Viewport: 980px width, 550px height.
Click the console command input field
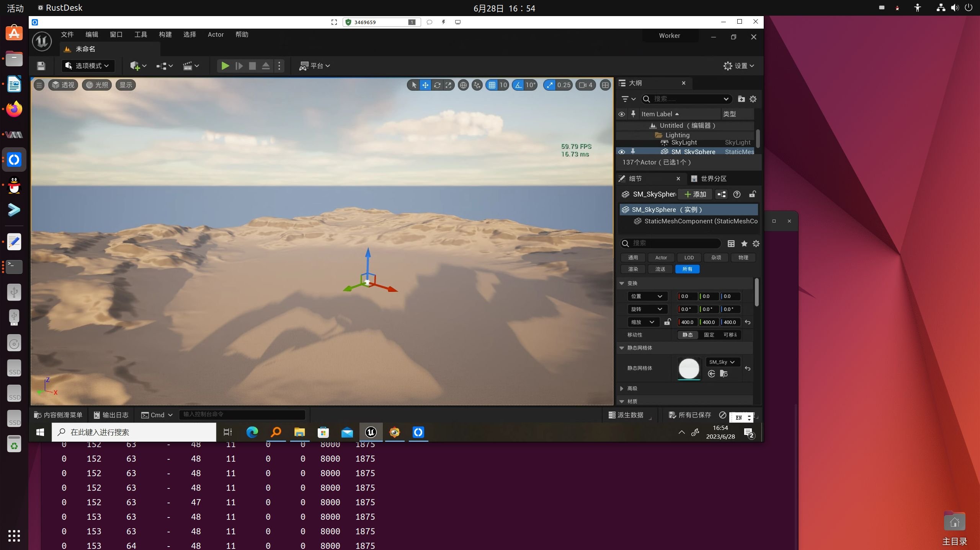pos(242,414)
